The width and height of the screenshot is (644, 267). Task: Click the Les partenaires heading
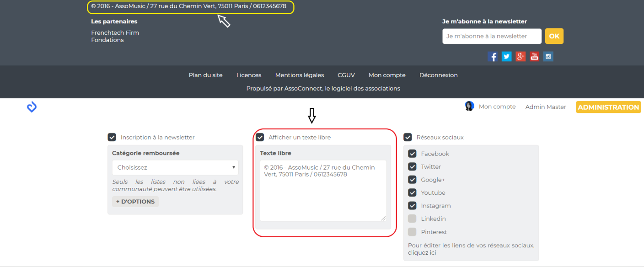pyautogui.click(x=114, y=21)
